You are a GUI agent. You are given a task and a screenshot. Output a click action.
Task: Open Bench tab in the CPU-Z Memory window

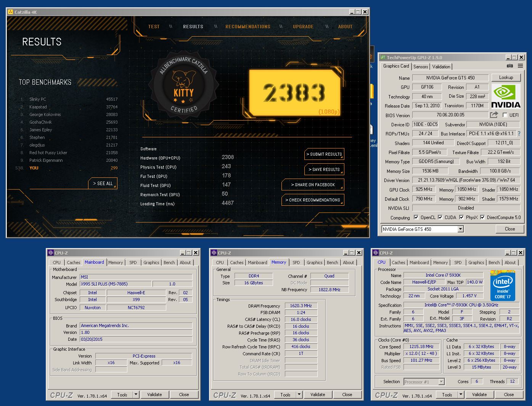pyautogui.click(x=333, y=263)
